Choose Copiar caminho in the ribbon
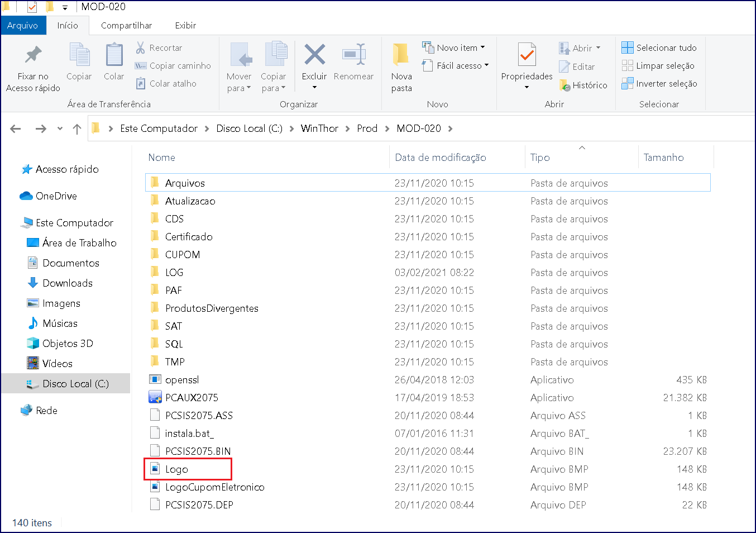Image resolution: width=756 pixels, height=533 pixels. 173,66
